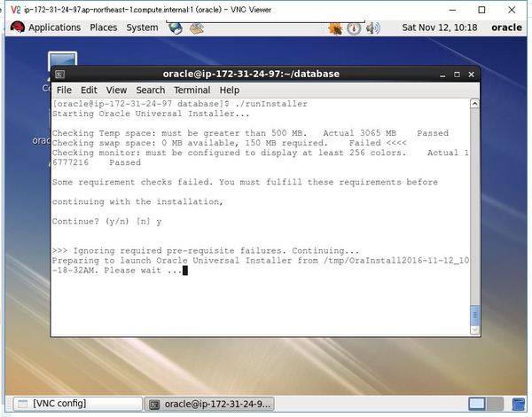The width and height of the screenshot is (532, 417).
Task: Click the 'Failed <<<<' swap check text
Action: (378, 143)
